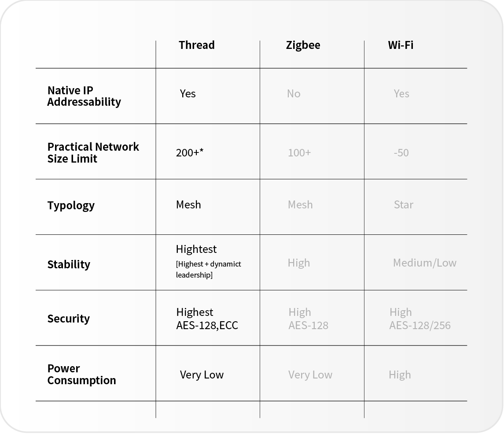Select the Native IP Addressability row label

click(x=84, y=96)
